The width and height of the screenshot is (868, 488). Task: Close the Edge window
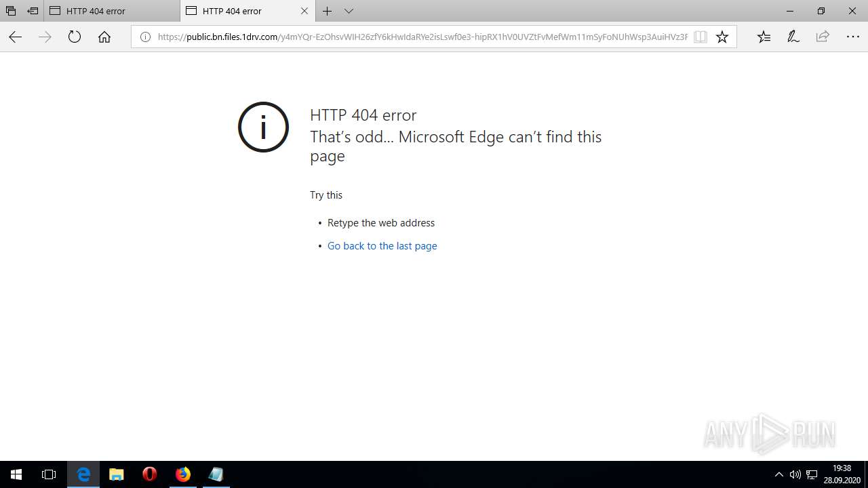852,11
